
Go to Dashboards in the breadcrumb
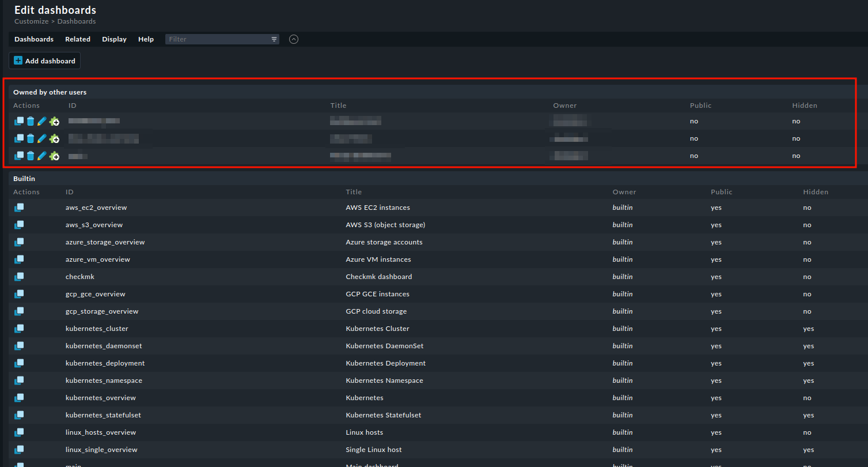(x=77, y=21)
